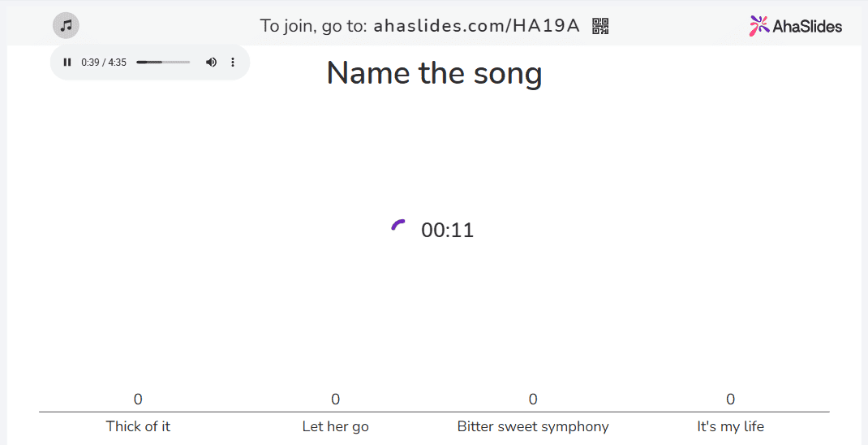Open audio player more options menu
The image size is (868, 445).
[x=233, y=62]
